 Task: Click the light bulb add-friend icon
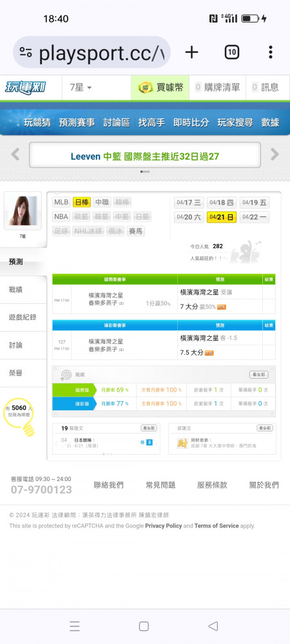(x=19, y=415)
